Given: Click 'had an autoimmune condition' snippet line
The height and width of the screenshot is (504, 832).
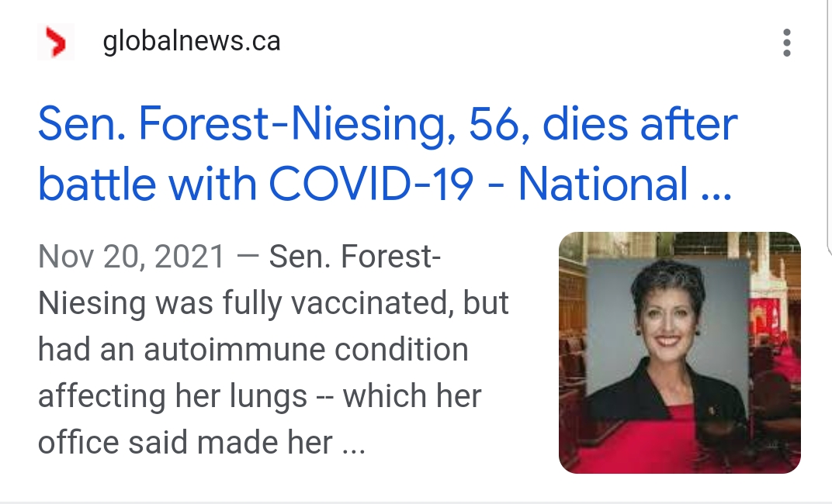Looking at the screenshot, I should coord(253,350).
